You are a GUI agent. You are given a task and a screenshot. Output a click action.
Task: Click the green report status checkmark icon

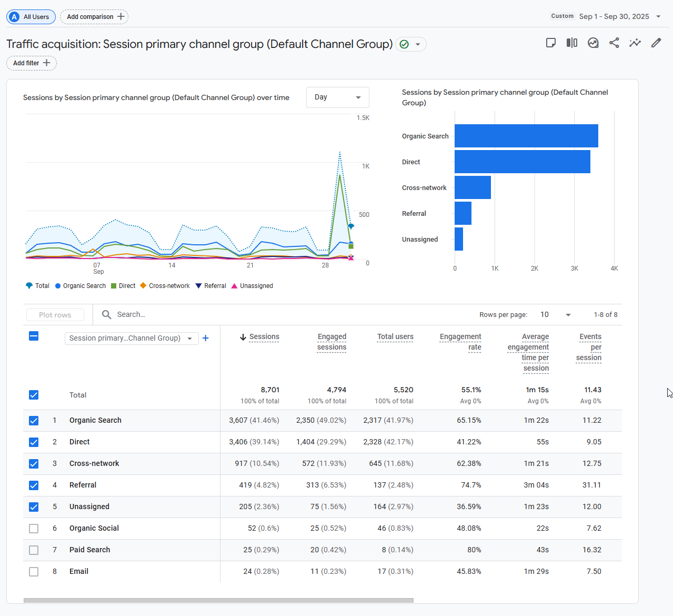[404, 44]
